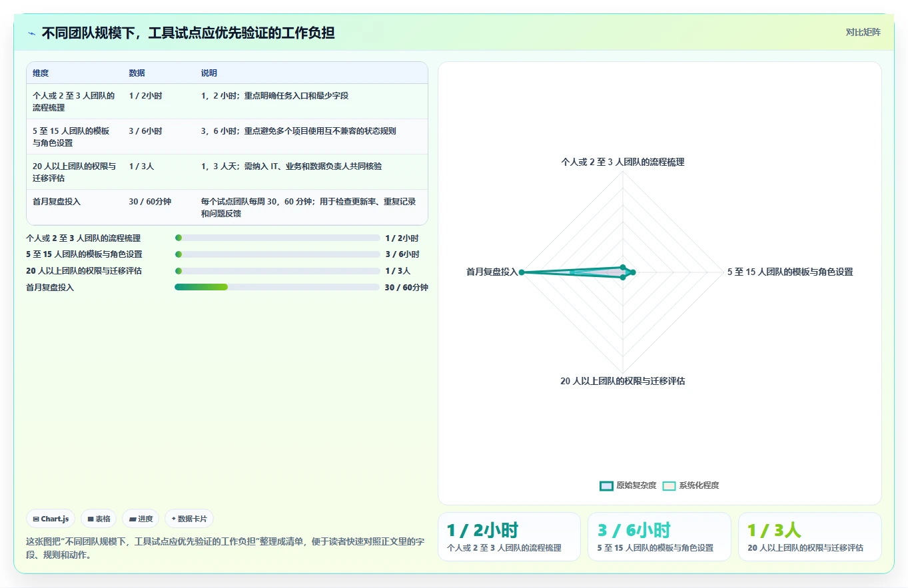Screen dimensions: 908x588
Task: Click table cell 1 / 3人
Action: click(141, 166)
